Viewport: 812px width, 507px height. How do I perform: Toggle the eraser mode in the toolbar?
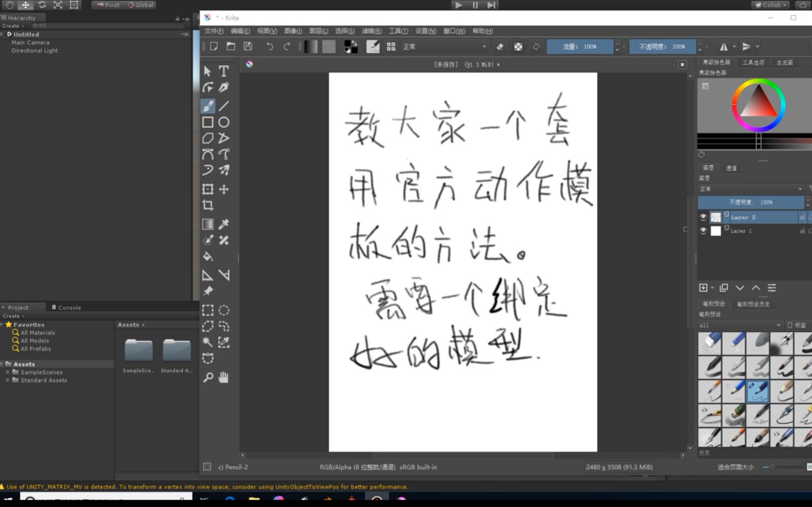pyautogui.click(x=499, y=47)
